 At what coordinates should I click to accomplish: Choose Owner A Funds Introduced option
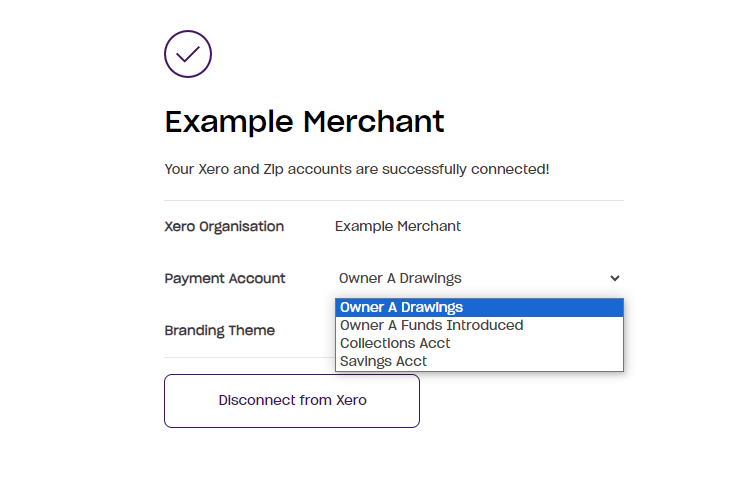tap(479, 325)
